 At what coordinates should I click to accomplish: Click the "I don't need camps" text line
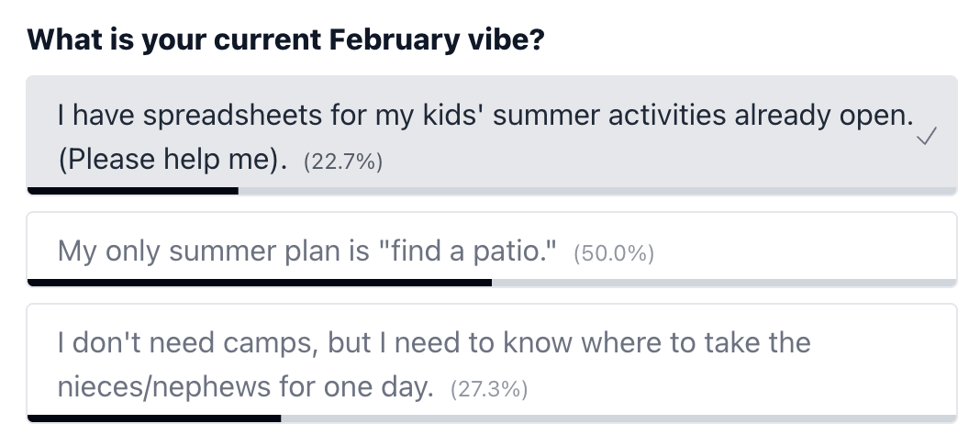434,343
